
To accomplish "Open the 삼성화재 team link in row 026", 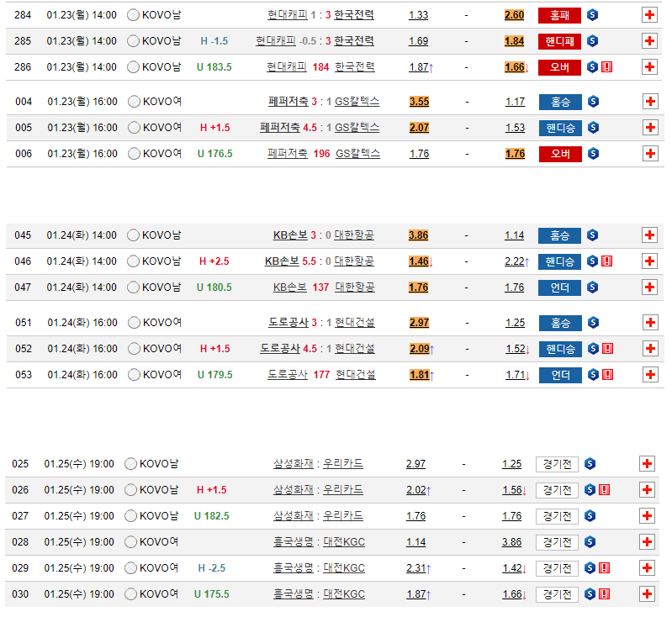I will pyautogui.click(x=293, y=490).
